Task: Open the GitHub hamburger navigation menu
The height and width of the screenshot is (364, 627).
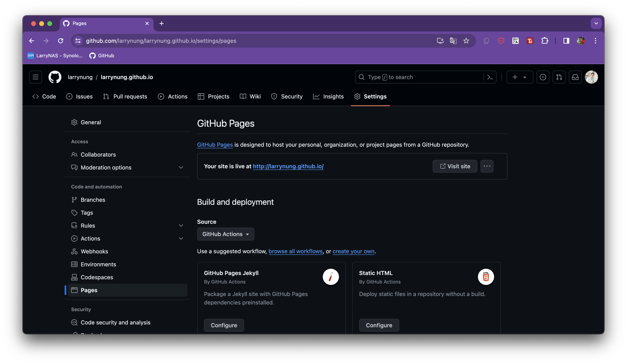Action: (35, 77)
